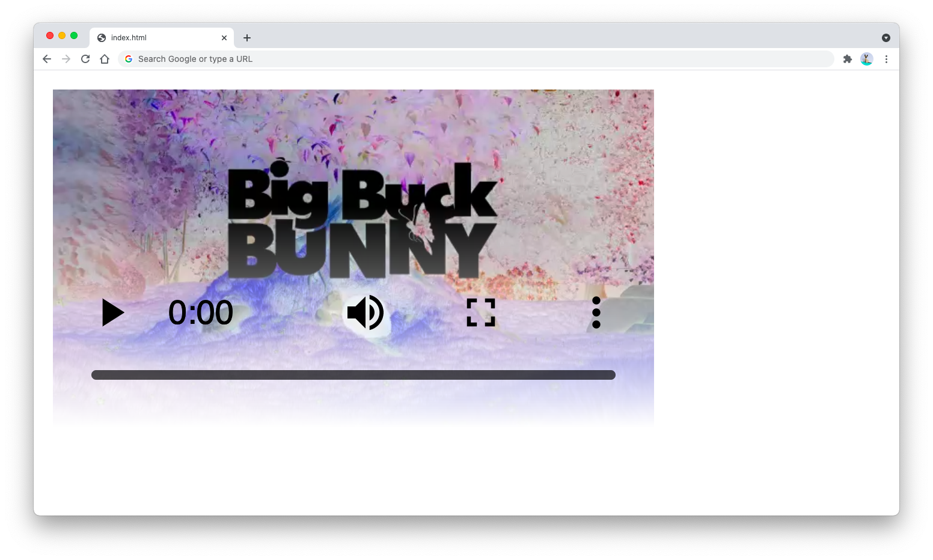Open the video more options menu

(596, 312)
